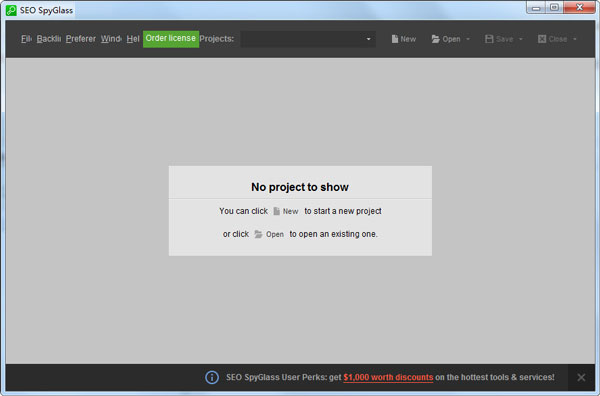The width and height of the screenshot is (600, 396).
Task: Expand the Projects dropdown list
Action: [x=368, y=39]
